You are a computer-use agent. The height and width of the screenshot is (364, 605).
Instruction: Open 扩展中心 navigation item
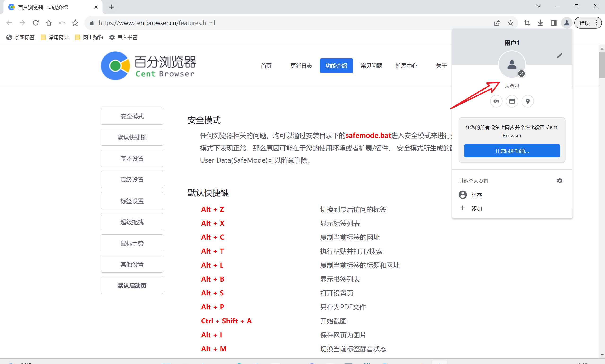coord(406,66)
